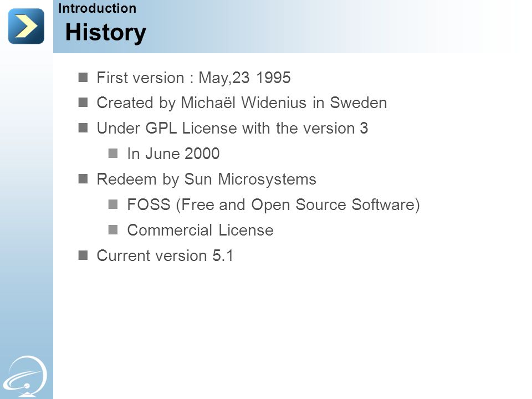Image resolution: width=532 pixels, height=399 pixels.
Task: Click the bullet before 'Current version 5.1'
Action: (83, 255)
